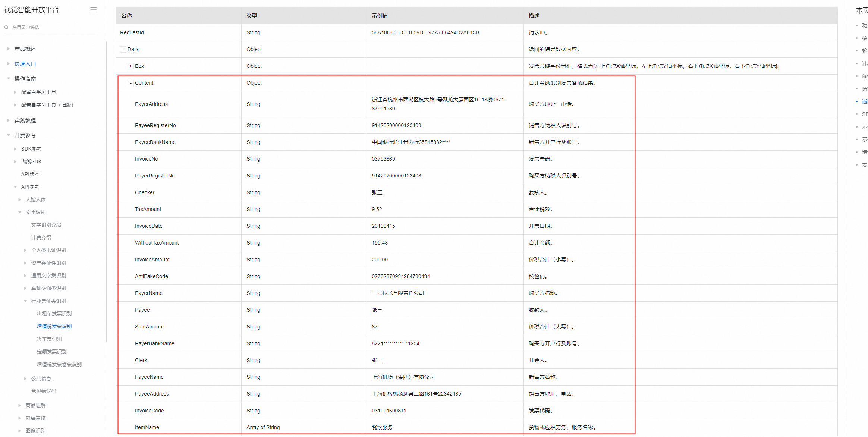This screenshot has height=437, width=868.
Task: Expand the 车辆交通类识别 arrow
Action: 25,288
